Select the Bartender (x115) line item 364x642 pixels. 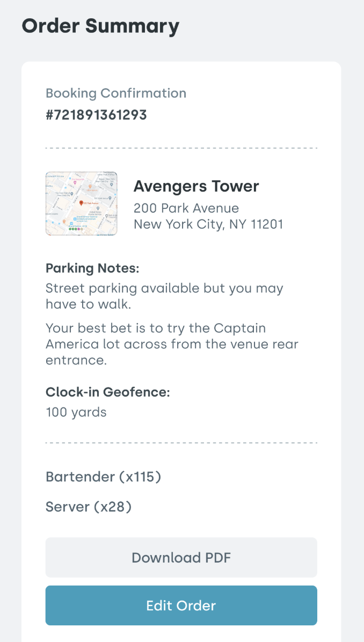[104, 477]
